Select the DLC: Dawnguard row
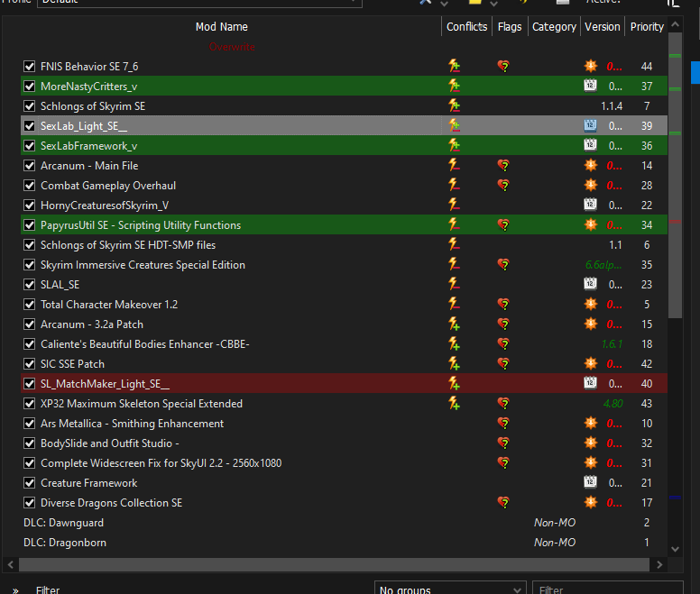 click(344, 523)
